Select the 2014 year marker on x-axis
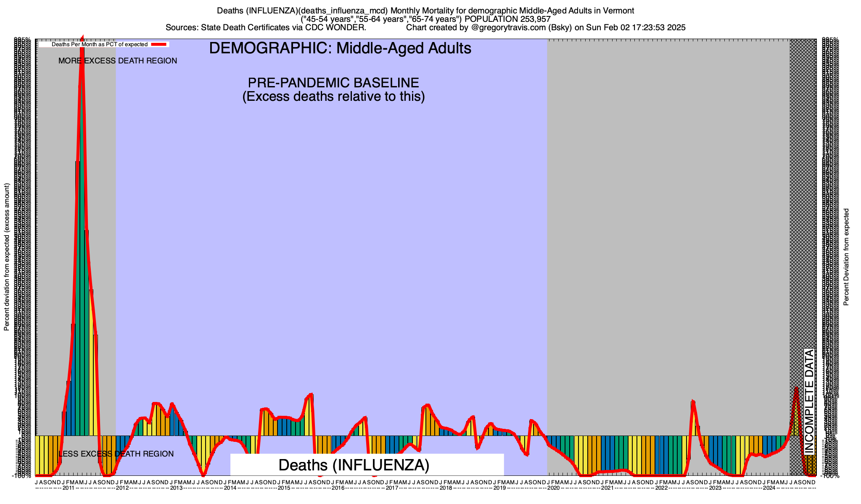 click(230, 488)
